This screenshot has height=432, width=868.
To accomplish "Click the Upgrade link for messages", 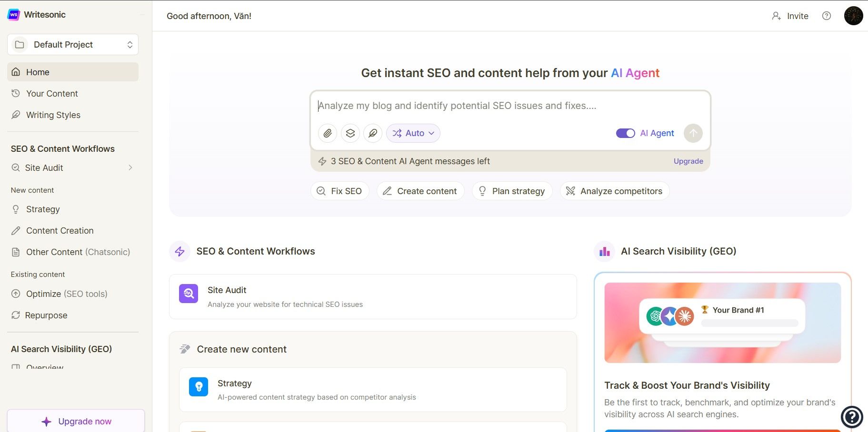I will tap(688, 161).
